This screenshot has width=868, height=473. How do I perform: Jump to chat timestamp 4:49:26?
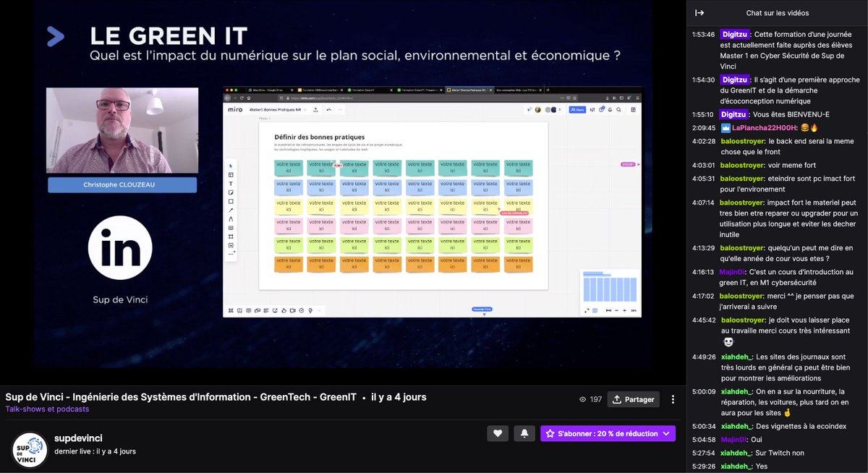click(703, 357)
